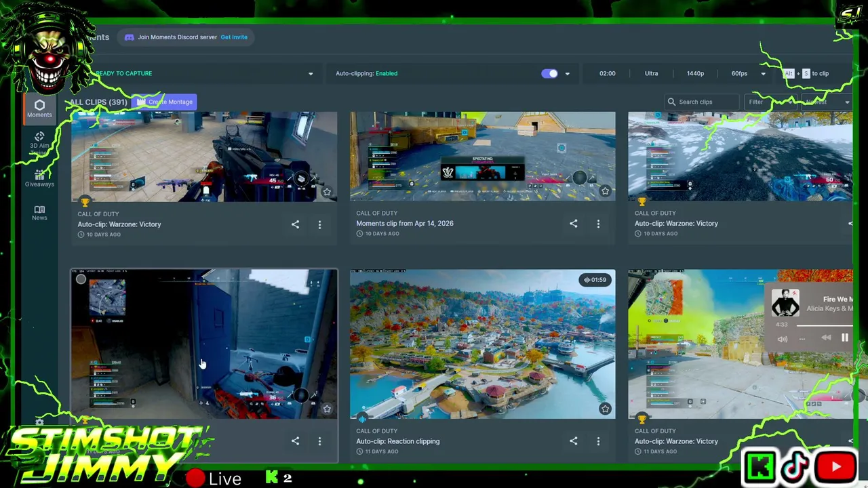Share the Moments clip from Apr 14
The height and width of the screenshot is (488, 868).
(x=574, y=224)
